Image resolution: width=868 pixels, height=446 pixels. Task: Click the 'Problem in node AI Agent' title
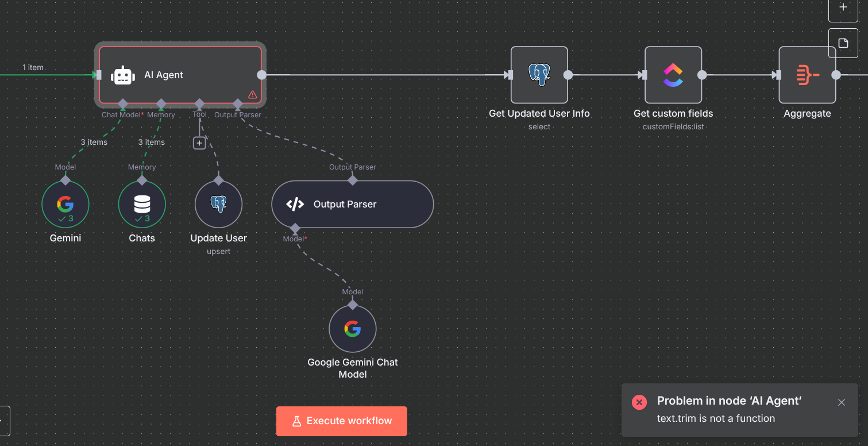pos(729,401)
